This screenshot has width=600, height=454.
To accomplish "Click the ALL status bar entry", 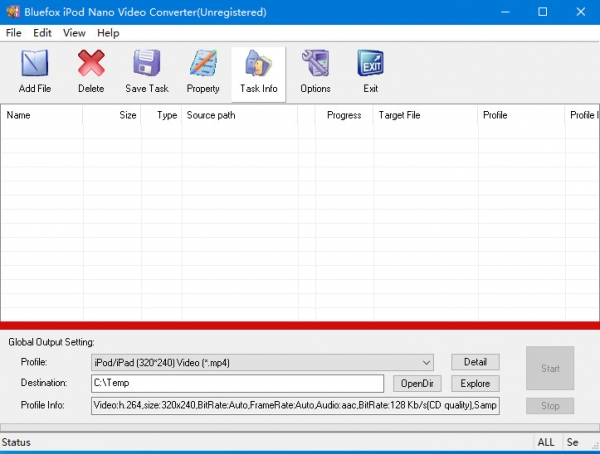I will point(546,442).
